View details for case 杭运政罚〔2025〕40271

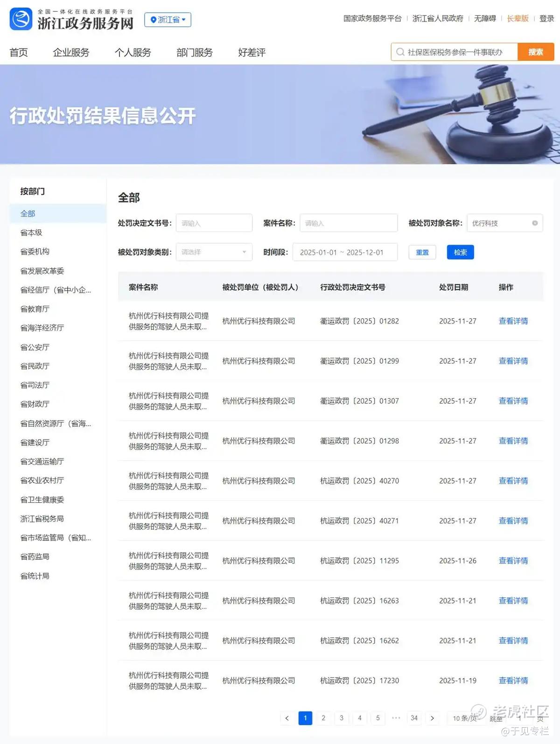(513, 520)
